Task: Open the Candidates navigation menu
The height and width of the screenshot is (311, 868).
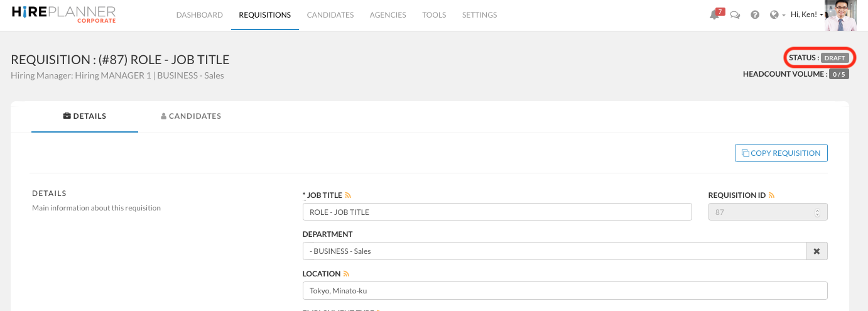Action: pos(330,15)
